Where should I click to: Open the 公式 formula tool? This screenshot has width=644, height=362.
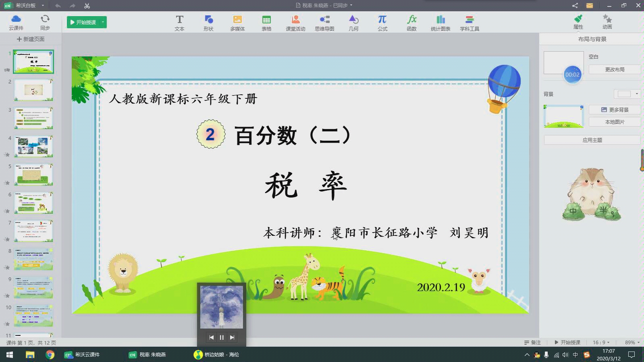[382, 23]
